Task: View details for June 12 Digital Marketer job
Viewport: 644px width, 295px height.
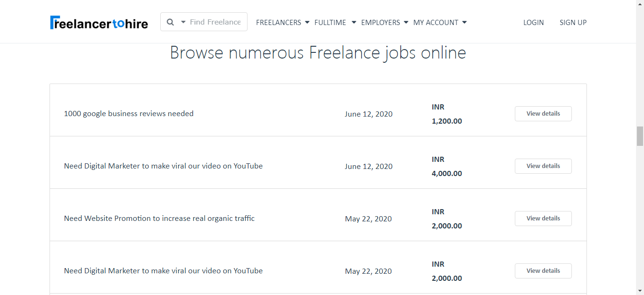Action: click(543, 166)
